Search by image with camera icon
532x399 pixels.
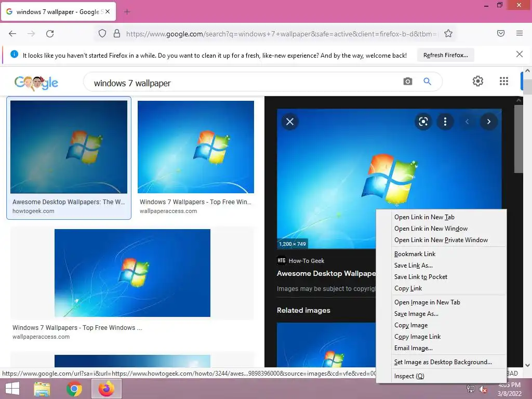coord(407,82)
